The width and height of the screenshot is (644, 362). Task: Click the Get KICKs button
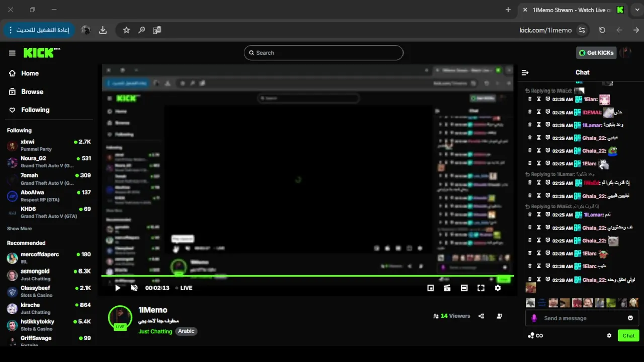pos(597,53)
